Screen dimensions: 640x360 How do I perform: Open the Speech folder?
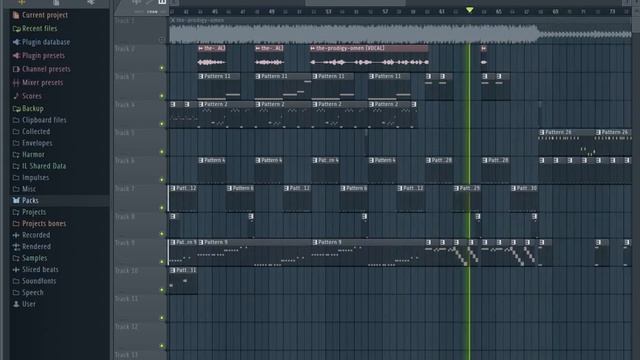pos(16,293)
